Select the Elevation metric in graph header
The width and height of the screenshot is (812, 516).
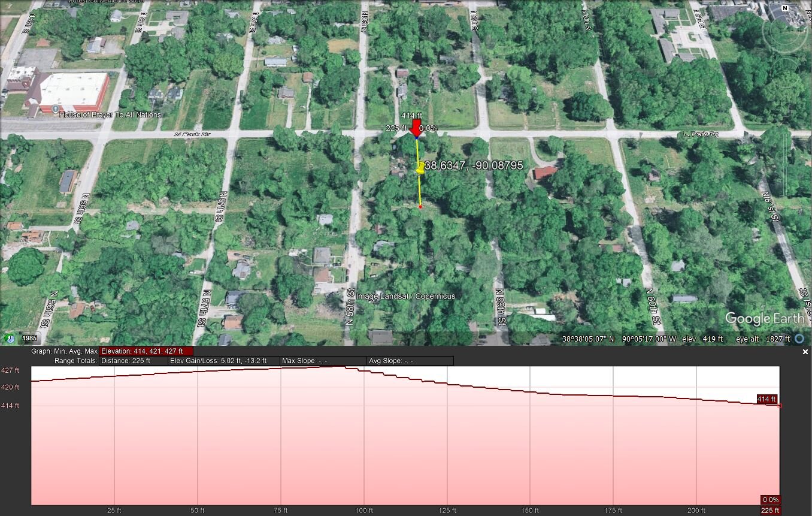(146, 351)
